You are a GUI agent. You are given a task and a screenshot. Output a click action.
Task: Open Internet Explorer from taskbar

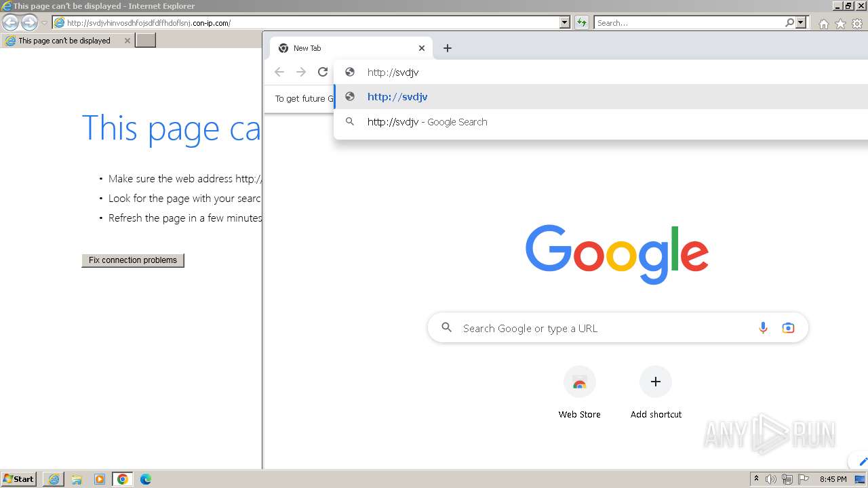54,479
